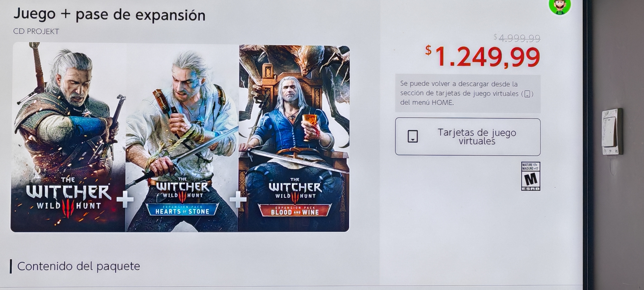Select the CD PROJEKT publisher name
Viewport: 644px width, 290px height.
[36, 31]
